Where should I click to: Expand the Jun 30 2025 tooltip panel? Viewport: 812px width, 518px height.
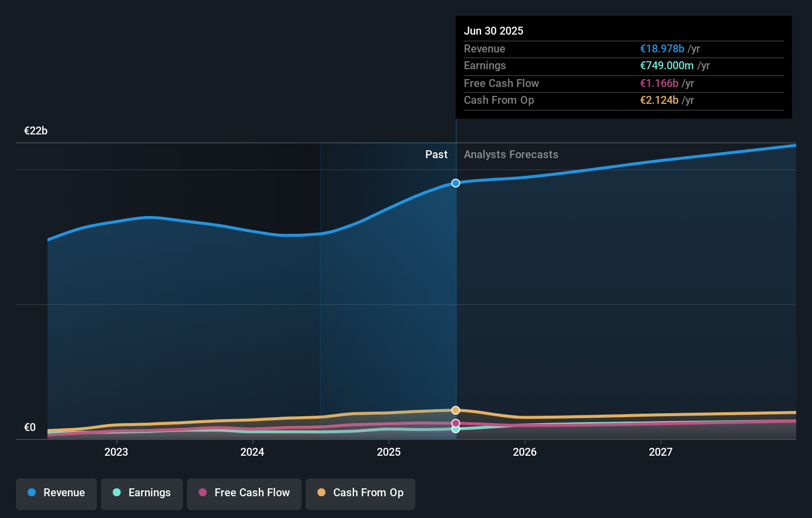(x=623, y=68)
